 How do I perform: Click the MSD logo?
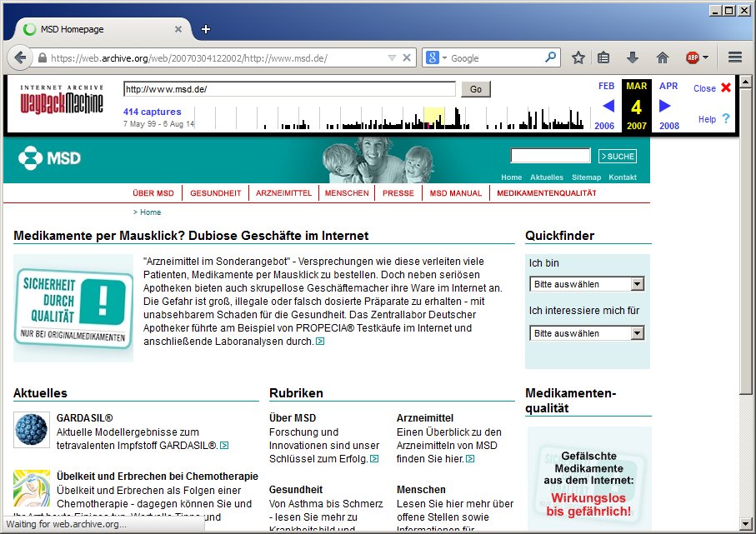point(50,157)
